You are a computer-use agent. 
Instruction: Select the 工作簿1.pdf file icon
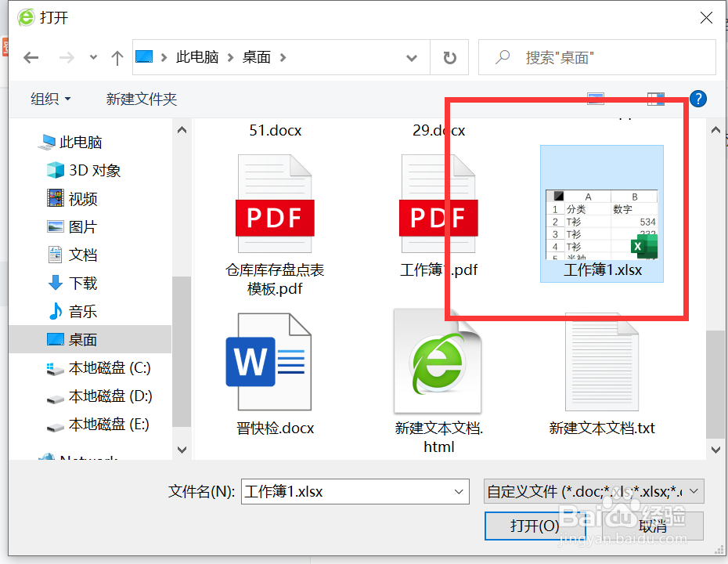438,204
